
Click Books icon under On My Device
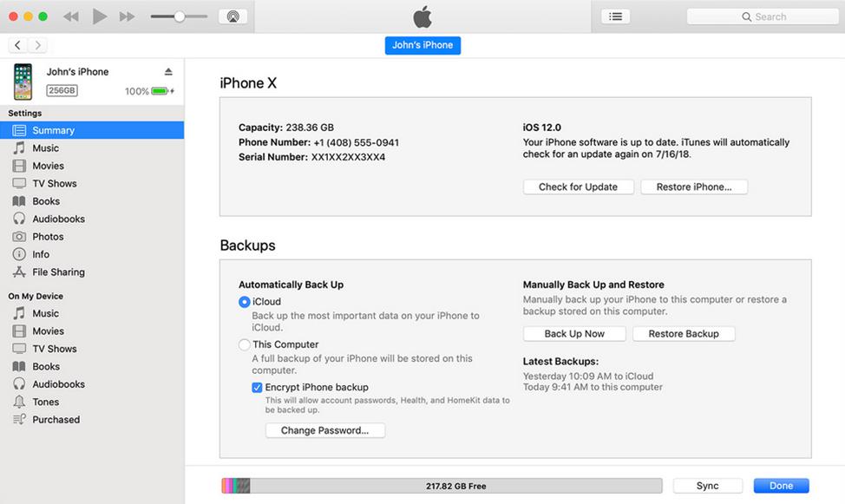click(x=19, y=367)
